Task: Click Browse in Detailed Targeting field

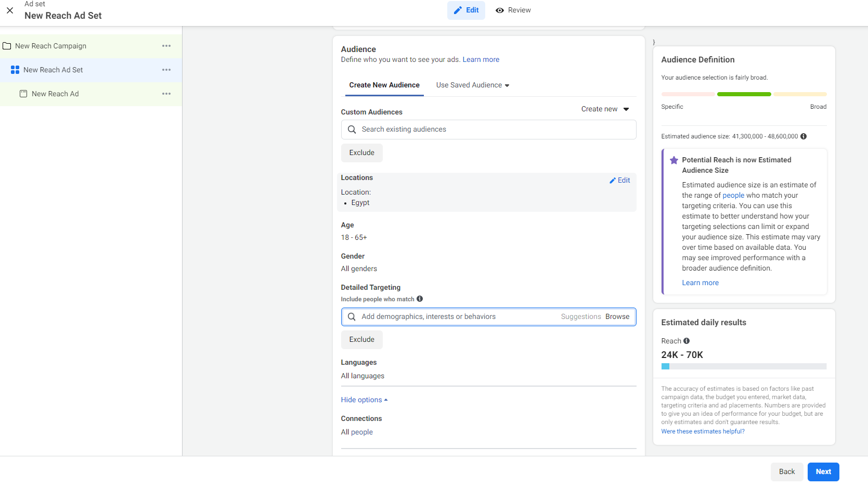Action: 617,317
